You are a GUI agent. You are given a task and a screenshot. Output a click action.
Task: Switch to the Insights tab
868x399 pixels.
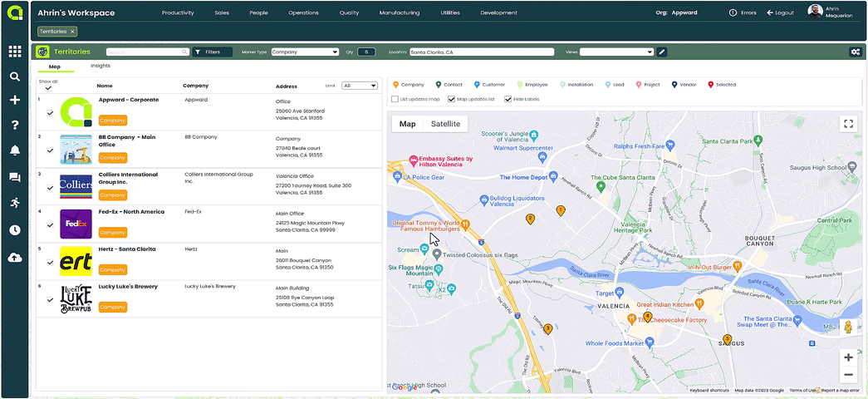point(101,66)
